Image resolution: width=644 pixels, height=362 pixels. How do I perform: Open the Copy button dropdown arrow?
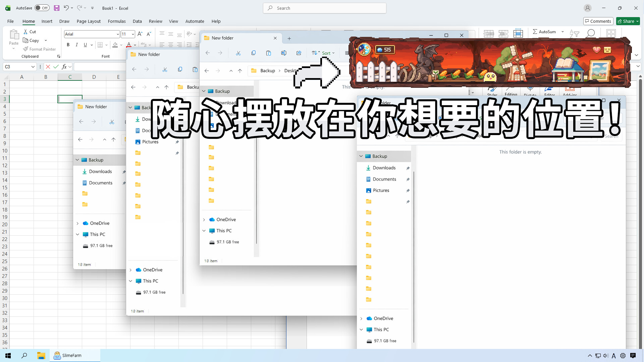point(46,40)
